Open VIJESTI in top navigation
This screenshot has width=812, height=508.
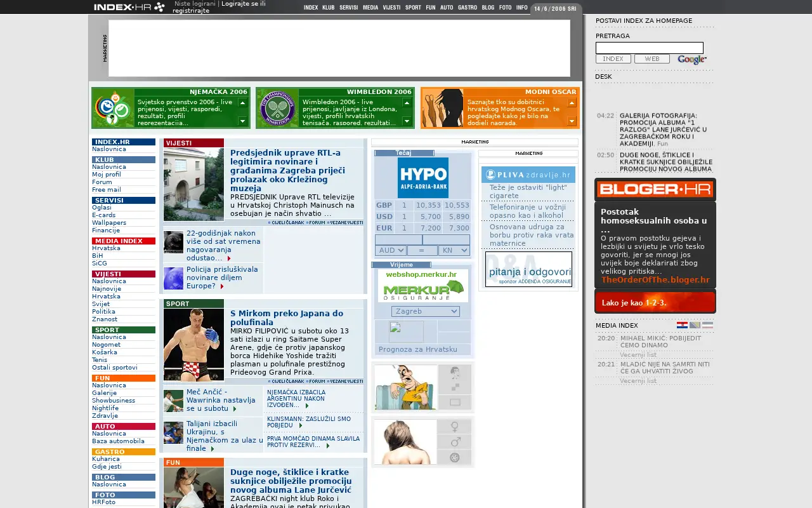click(391, 8)
